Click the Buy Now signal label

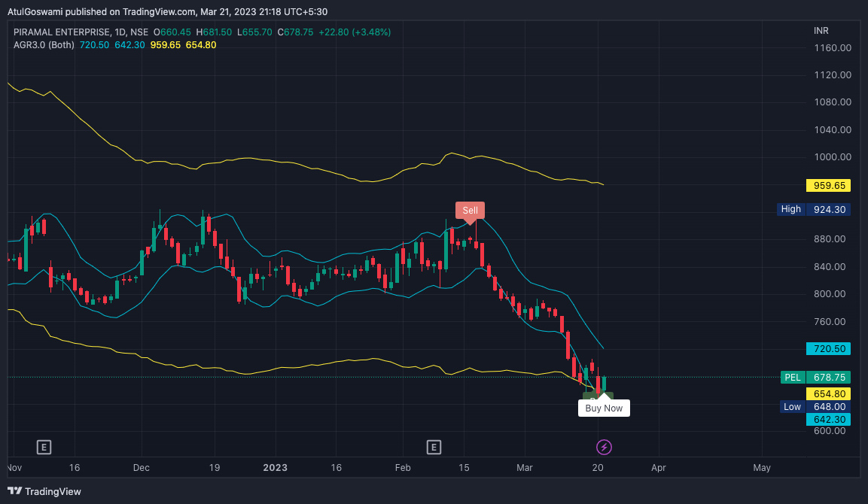[604, 408]
